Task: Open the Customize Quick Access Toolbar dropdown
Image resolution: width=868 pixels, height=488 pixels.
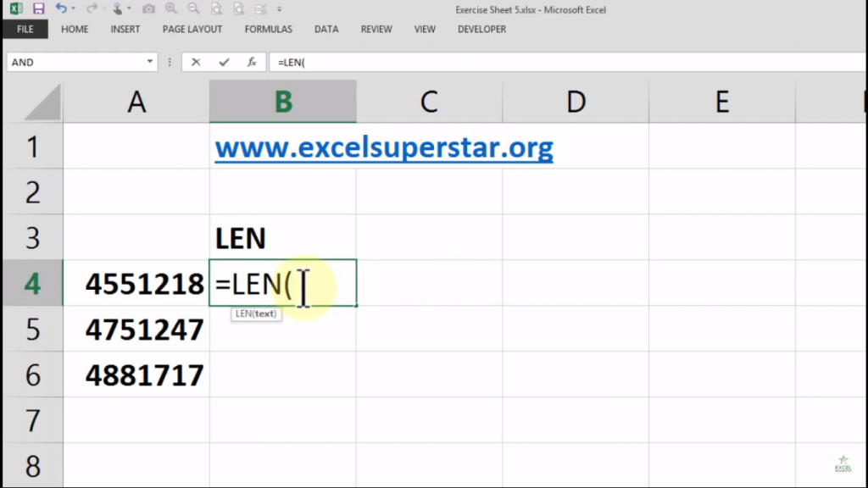Action: (280, 9)
